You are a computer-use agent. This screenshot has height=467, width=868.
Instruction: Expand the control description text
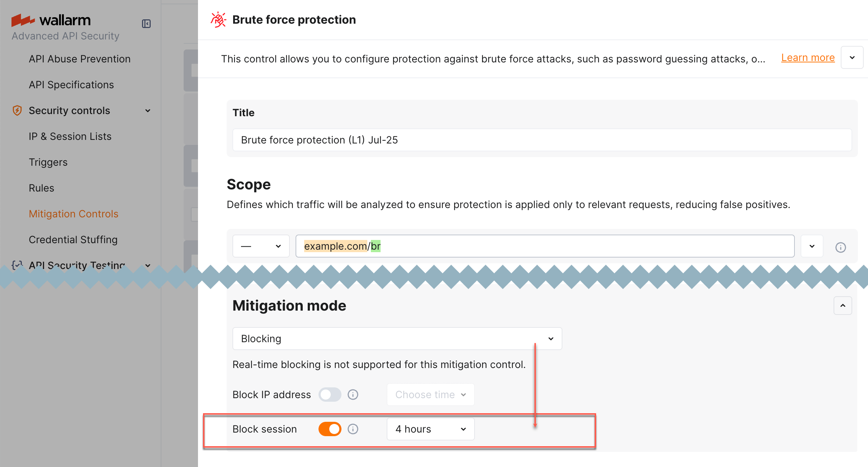[853, 57]
